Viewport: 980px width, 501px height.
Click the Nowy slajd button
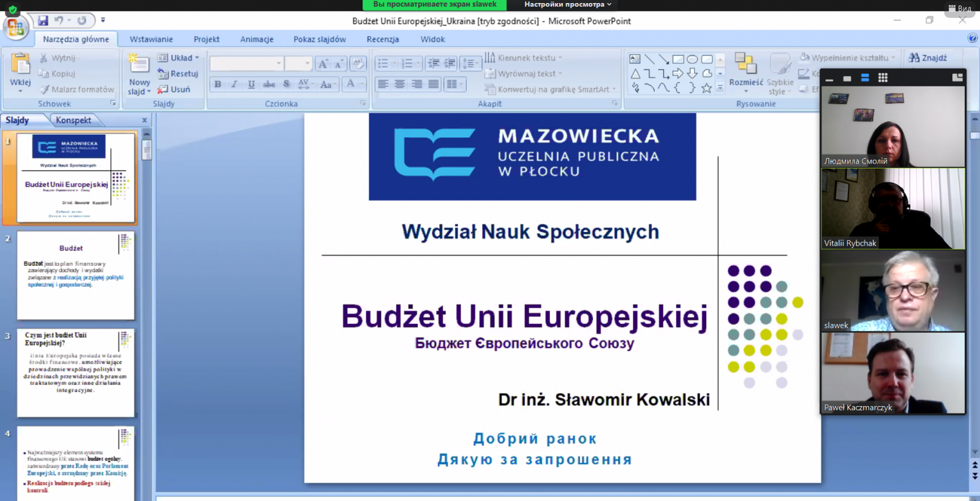coord(139,74)
